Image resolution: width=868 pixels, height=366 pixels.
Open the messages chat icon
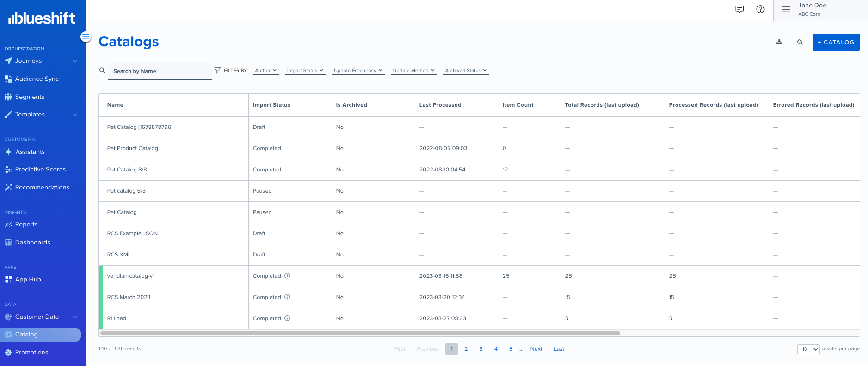739,9
